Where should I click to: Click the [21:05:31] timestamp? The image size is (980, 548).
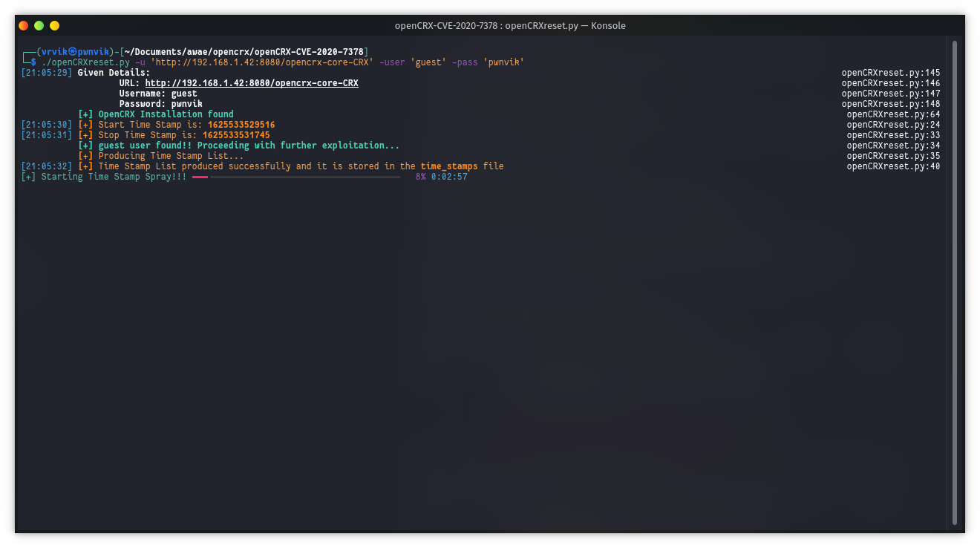pos(47,135)
